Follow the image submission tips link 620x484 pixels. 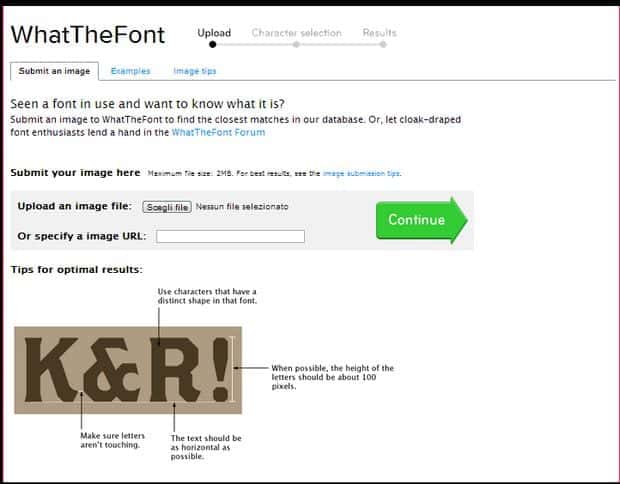[361, 173]
